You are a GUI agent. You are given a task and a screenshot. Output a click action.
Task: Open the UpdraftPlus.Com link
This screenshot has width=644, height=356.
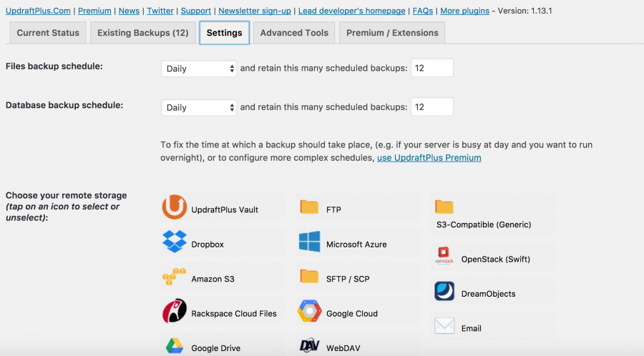[x=38, y=11]
